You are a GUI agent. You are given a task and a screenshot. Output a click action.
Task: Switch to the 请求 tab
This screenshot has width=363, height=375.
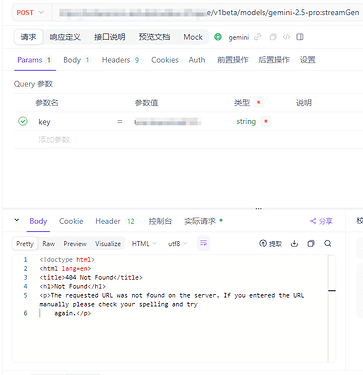click(x=28, y=37)
